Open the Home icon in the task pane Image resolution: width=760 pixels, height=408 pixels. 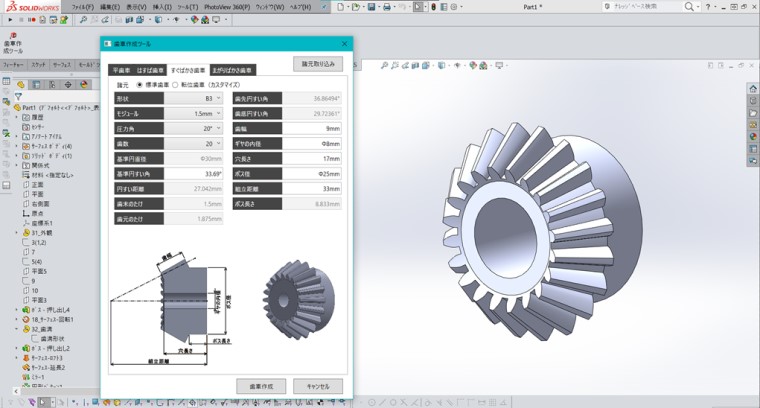pyautogui.click(x=753, y=89)
